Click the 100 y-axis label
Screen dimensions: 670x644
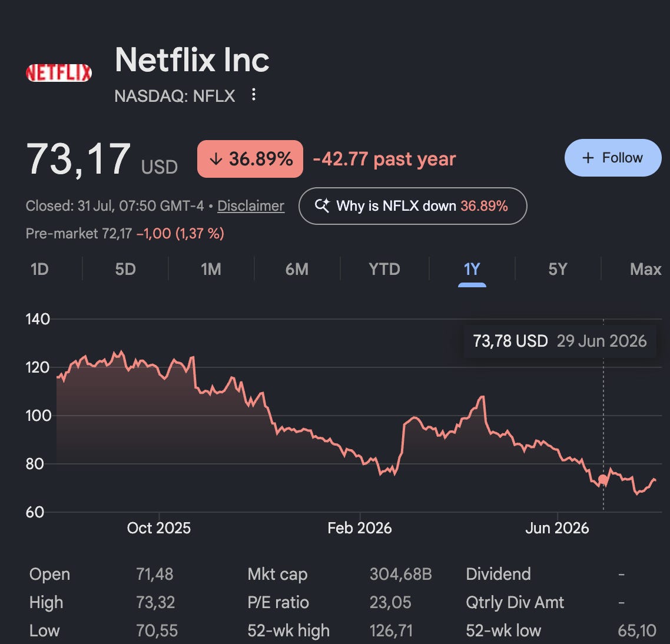(38, 416)
